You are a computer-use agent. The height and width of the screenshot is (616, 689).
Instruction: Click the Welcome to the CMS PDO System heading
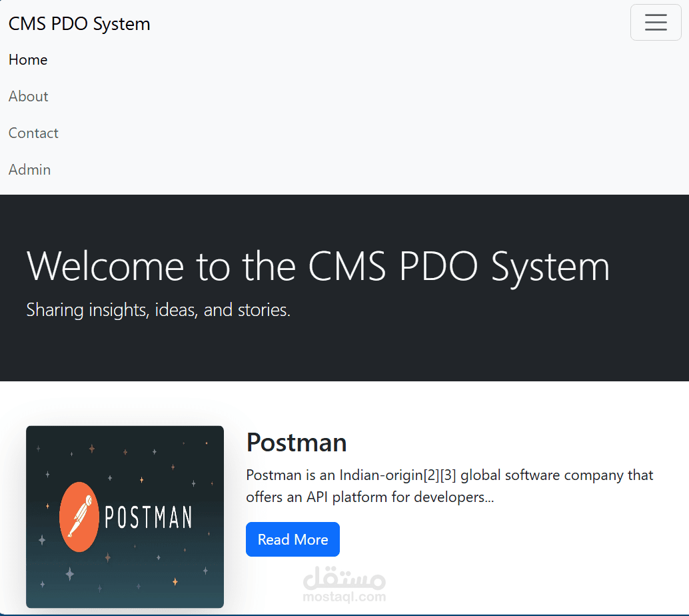(318, 266)
